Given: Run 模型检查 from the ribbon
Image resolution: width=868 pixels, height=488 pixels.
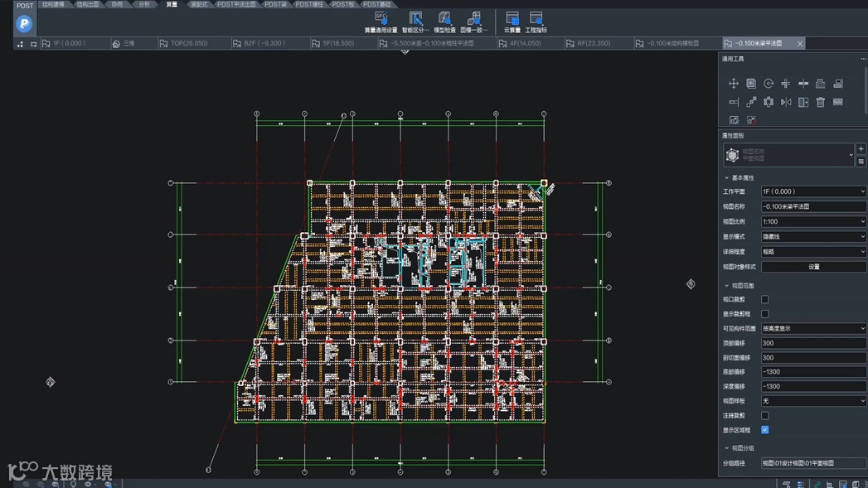Looking at the screenshot, I should coord(445,22).
